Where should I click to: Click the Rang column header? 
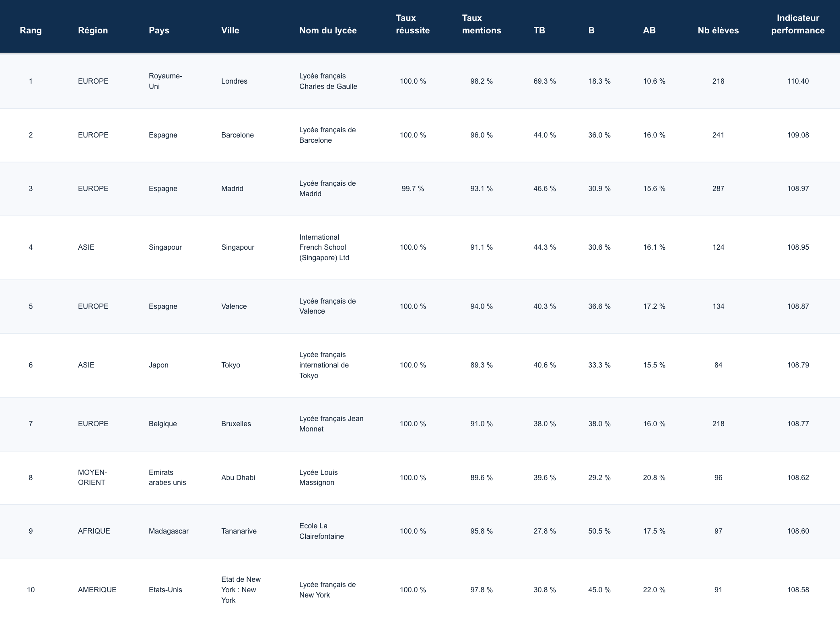(31, 30)
